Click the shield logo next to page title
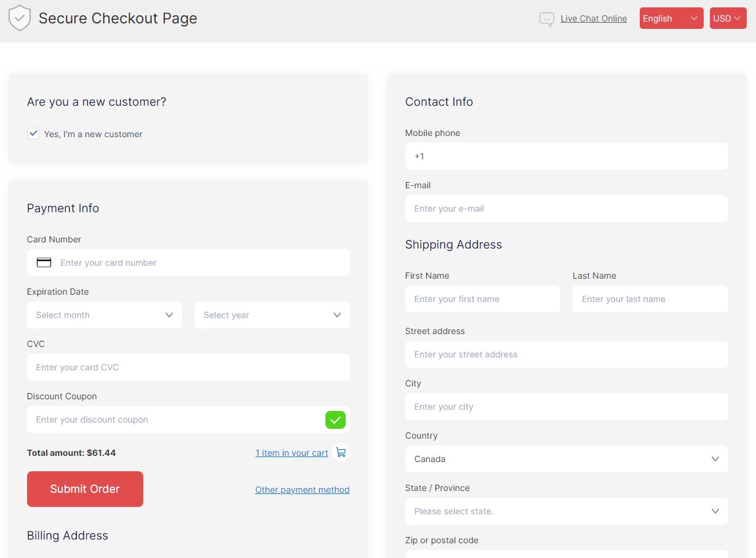Viewport: 756px width, 558px height. click(x=19, y=18)
